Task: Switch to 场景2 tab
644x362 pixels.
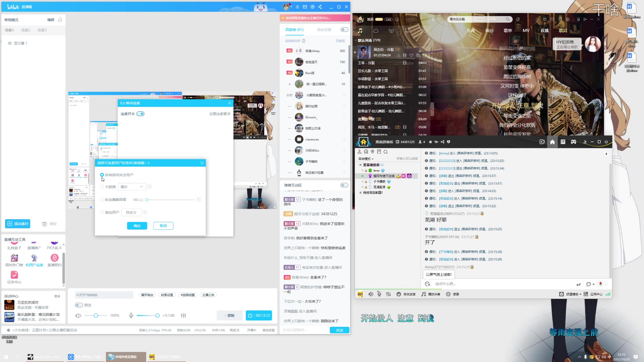Action: tap(26, 30)
